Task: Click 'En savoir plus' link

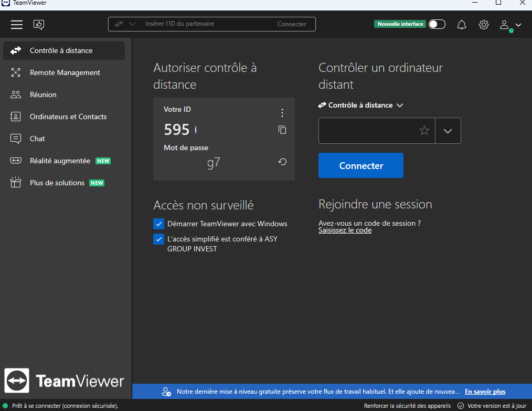Action: [485, 392]
